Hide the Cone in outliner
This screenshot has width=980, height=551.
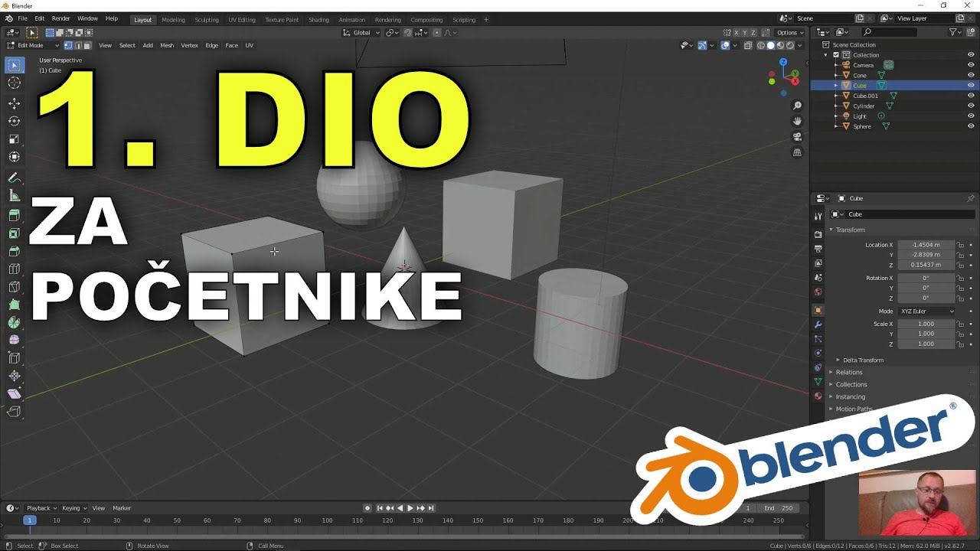point(971,75)
